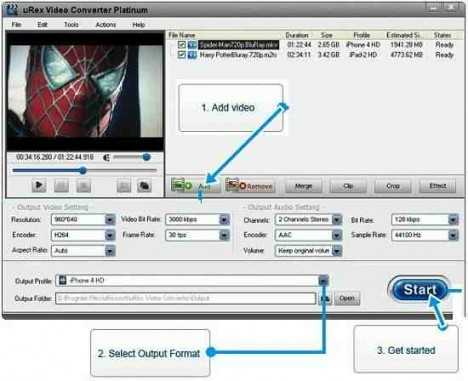
Task: Play the video preview
Action: 39,185
